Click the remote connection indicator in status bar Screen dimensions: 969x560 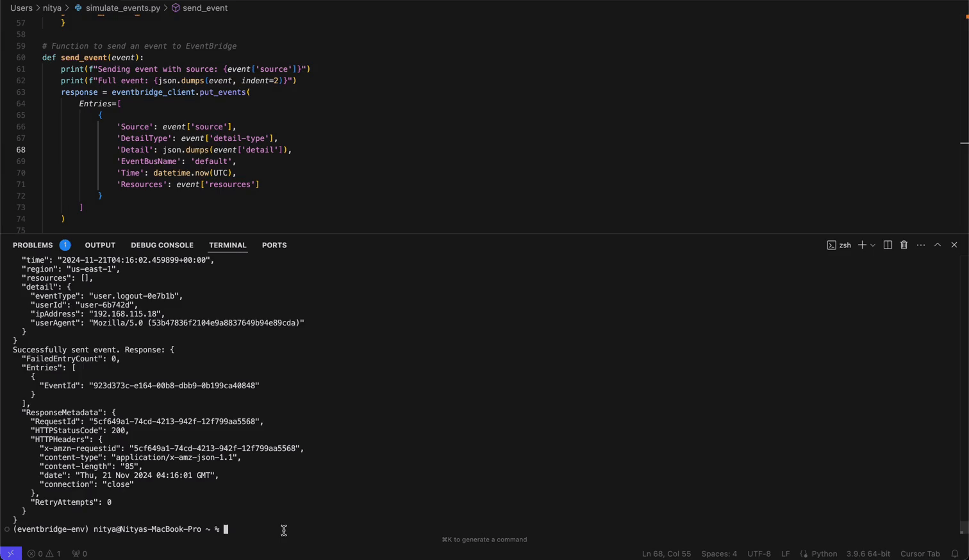click(10, 553)
